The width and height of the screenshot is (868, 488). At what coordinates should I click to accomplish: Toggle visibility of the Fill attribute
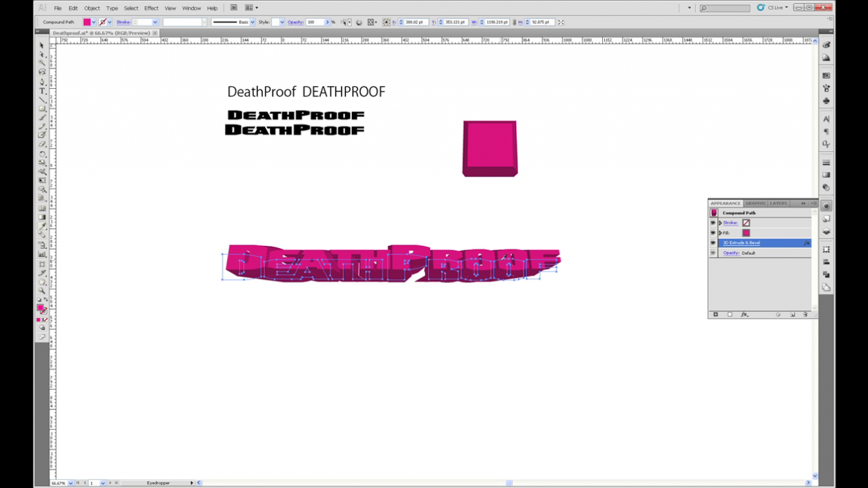point(713,233)
